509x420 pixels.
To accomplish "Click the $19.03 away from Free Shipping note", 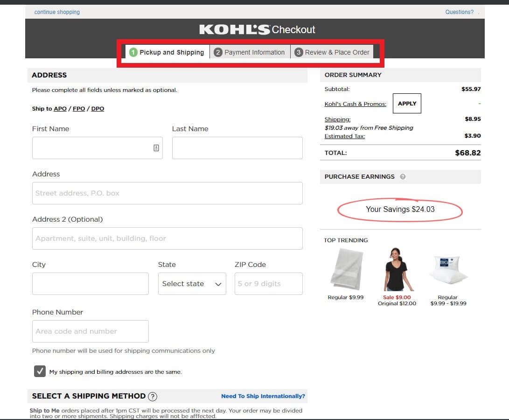I will pos(369,128).
